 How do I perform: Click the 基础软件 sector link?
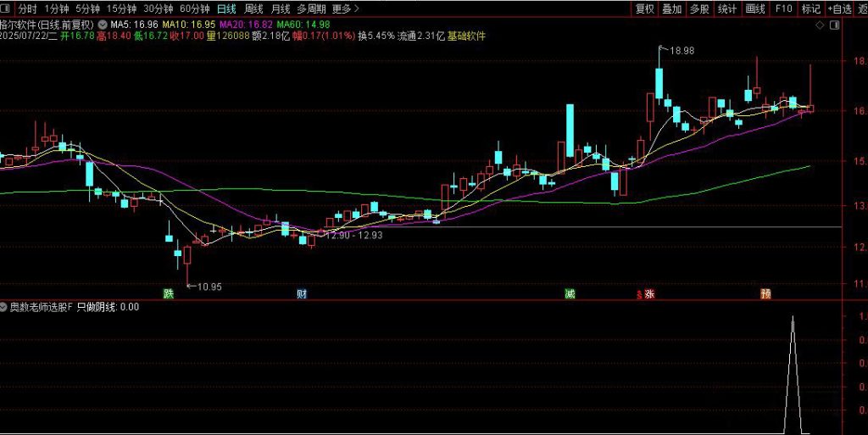(x=466, y=36)
